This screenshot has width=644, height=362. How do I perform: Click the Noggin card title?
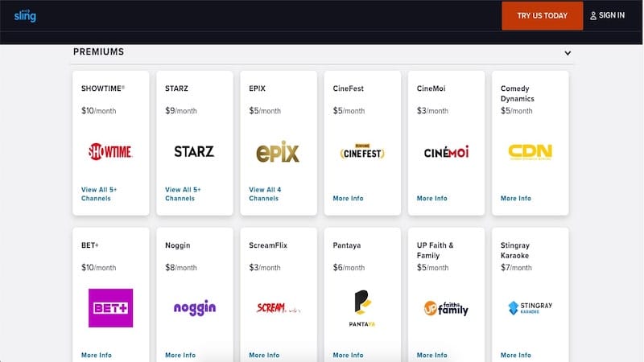coord(177,245)
